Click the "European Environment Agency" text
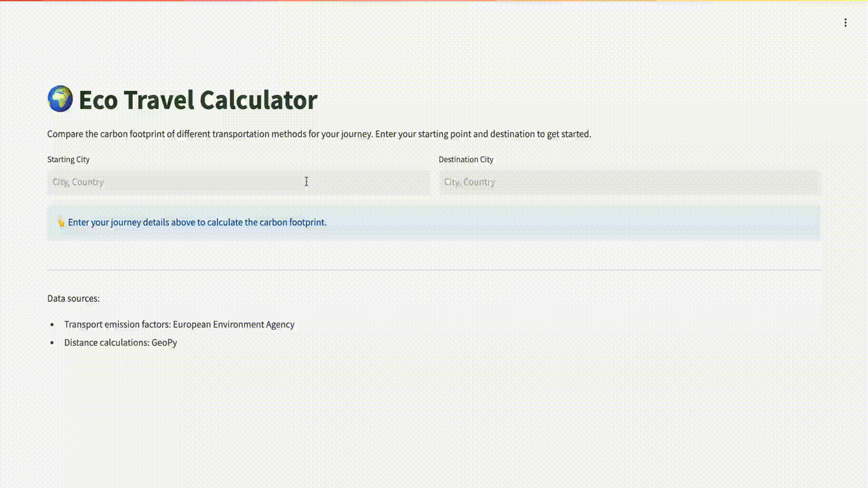This screenshot has height=488, width=868. [x=233, y=325]
